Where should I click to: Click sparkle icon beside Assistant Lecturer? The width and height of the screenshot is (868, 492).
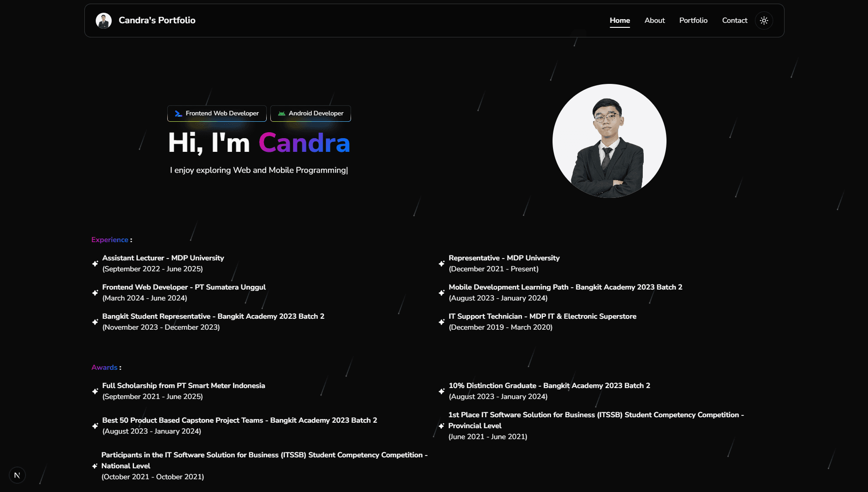click(95, 264)
